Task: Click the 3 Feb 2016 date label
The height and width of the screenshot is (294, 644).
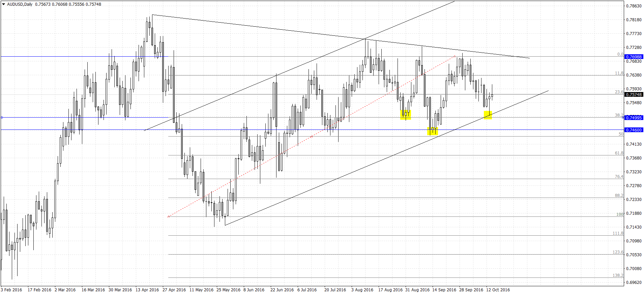Action: 11,290
